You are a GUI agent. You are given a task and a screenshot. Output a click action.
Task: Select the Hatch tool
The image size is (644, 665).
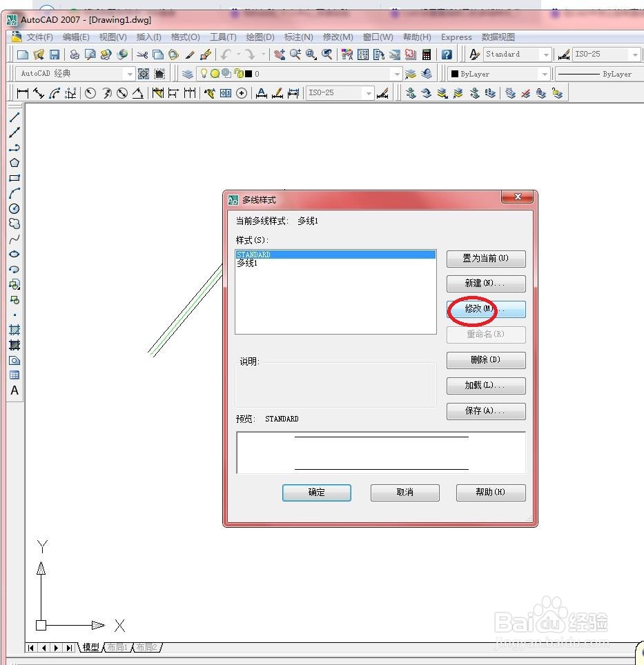pos(14,330)
